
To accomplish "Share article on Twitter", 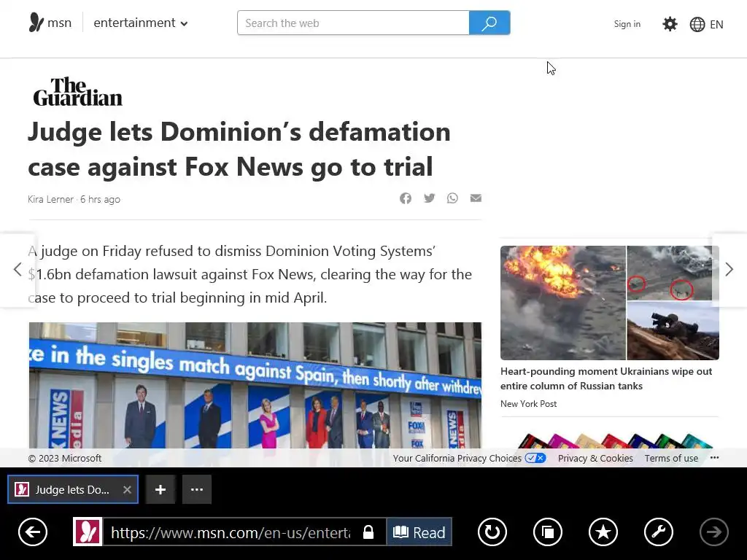I will click(429, 198).
